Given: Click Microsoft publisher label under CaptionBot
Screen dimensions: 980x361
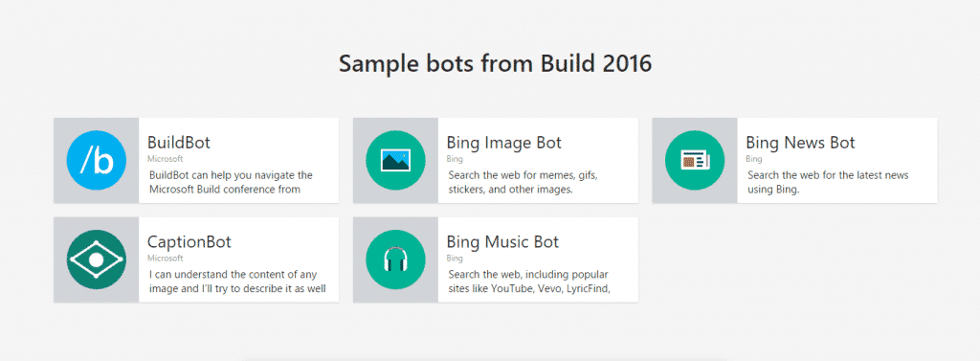Looking at the screenshot, I should [165, 258].
